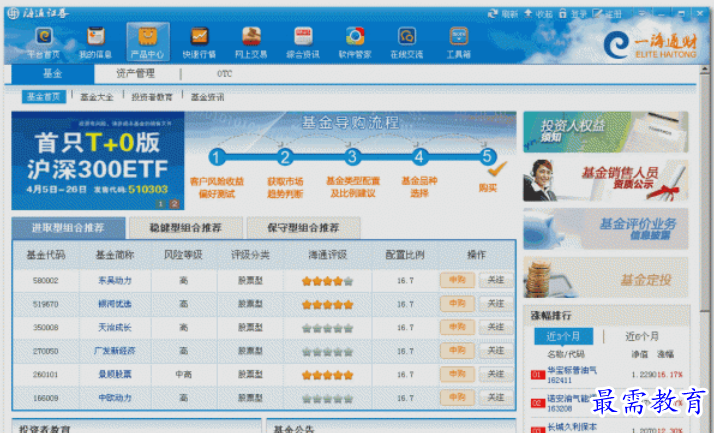Click 关注 for fund 260101
Viewport: 714px width, 433px height.
(x=496, y=374)
